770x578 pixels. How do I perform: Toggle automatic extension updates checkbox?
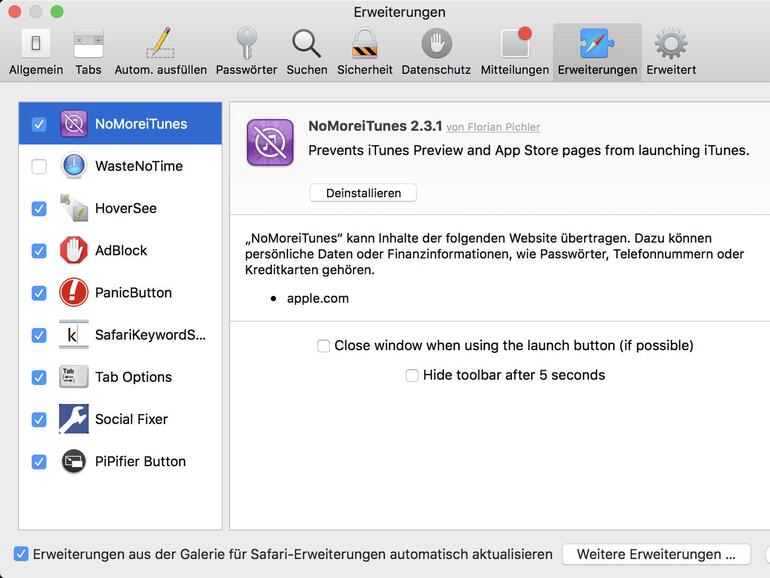[x=21, y=554]
